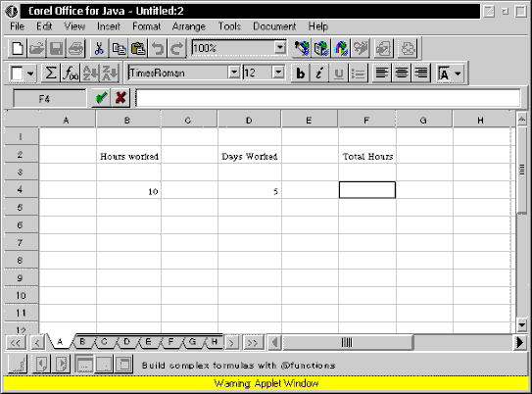This screenshot has height=394, width=532.
Task: Open the font size 12 dropdown
Action: tap(278, 73)
